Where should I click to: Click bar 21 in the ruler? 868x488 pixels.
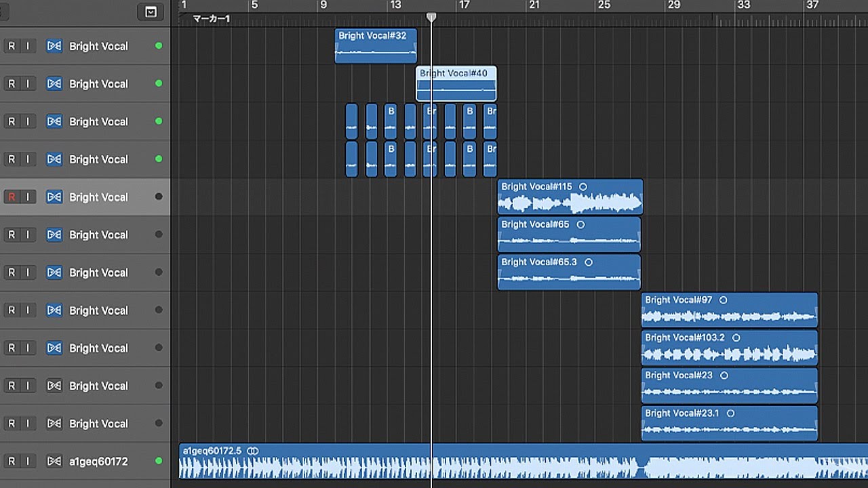coord(534,5)
